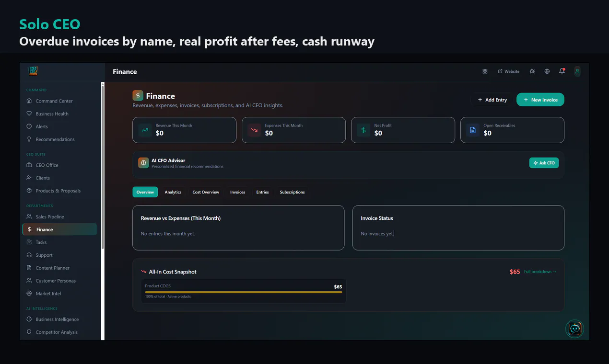Click the "100% of total · Active products" text
Screen dimensions: 609x364
point(168,296)
